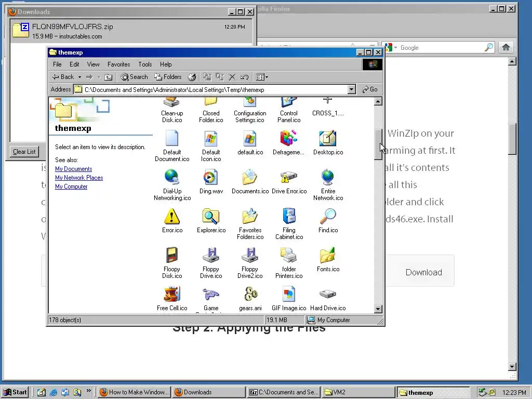Click the Download button on Firefox page

[x=424, y=272]
